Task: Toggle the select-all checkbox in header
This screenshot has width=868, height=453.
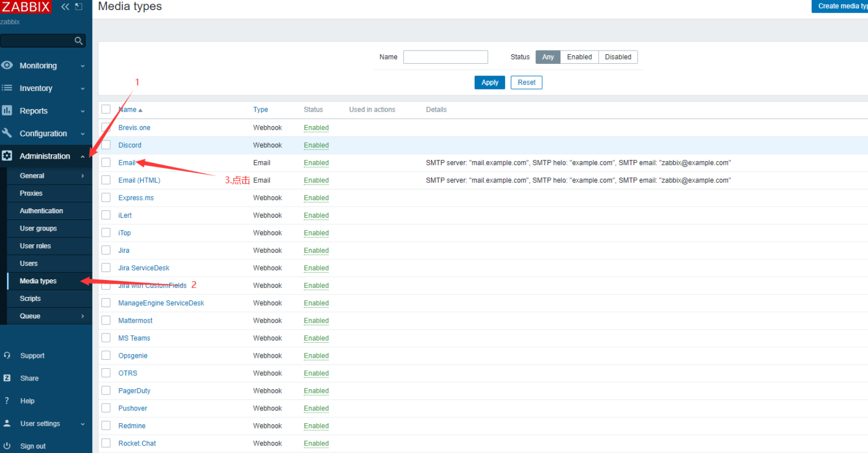Action: [x=106, y=109]
